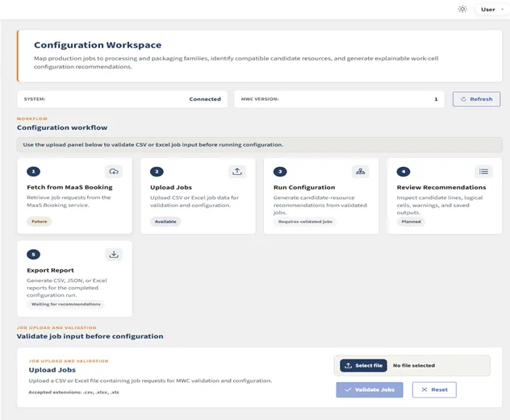Image resolution: width=510 pixels, height=420 pixels.
Task: Click the MWC VERSION label
Action: [260, 99]
